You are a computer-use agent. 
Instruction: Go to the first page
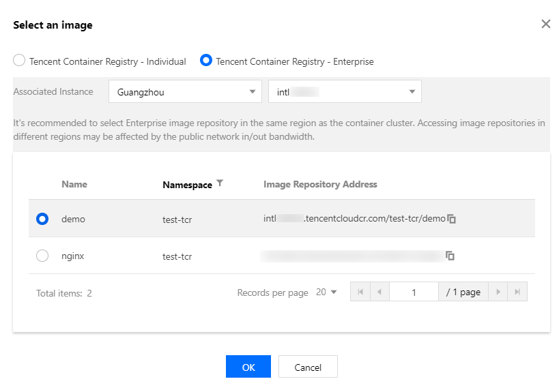click(x=360, y=292)
